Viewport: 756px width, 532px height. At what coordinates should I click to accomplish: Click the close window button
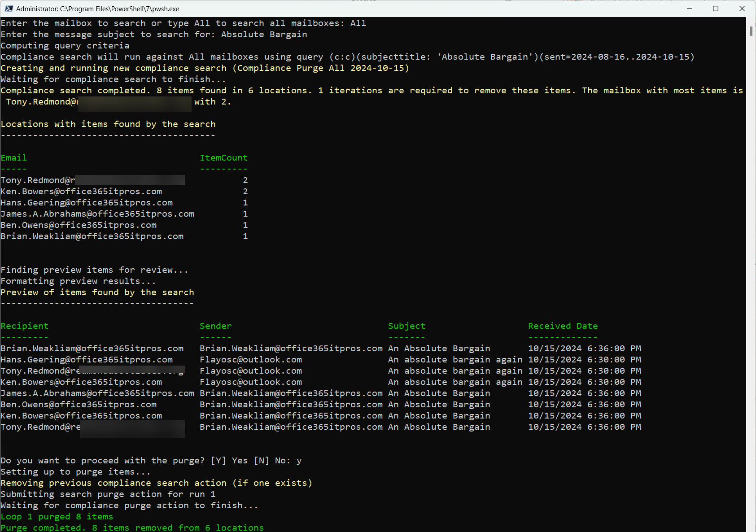coord(742,9)
